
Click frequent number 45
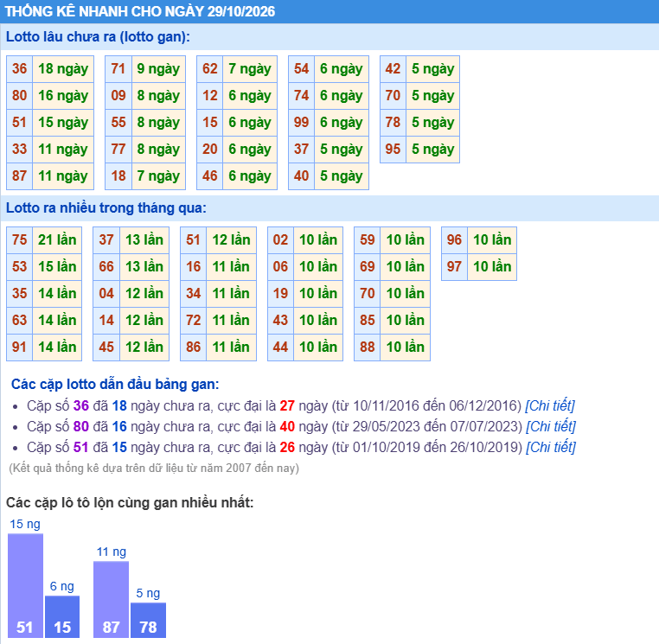click(x=106, y=348)
